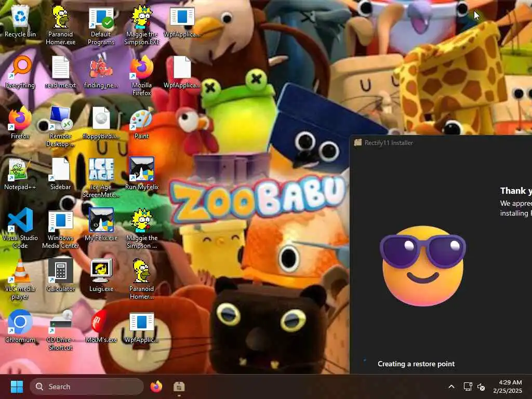
Task: Click the Rectify11 Installer window title
Action: point(389,143)
